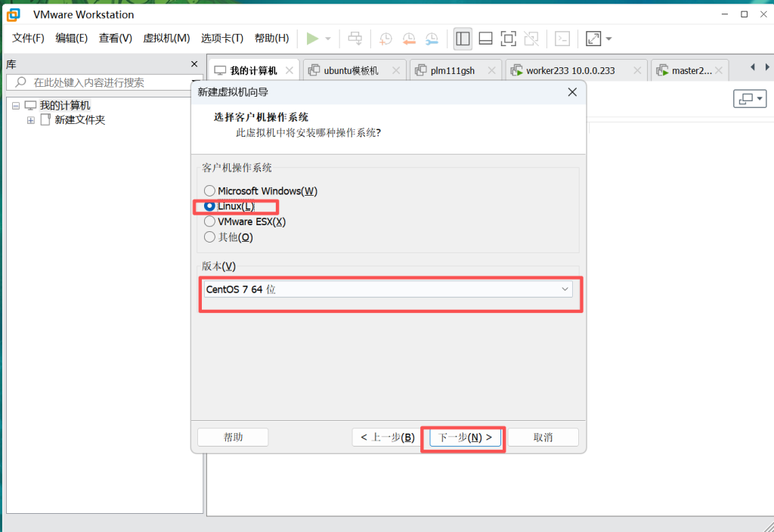Click the console view terminal icon
The width and height of the screenshot is (774, 532).
click(x=562, y=39)
